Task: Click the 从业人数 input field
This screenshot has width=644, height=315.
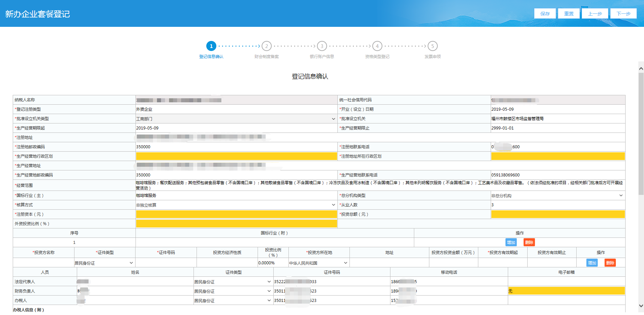Action: click(557, 205)
